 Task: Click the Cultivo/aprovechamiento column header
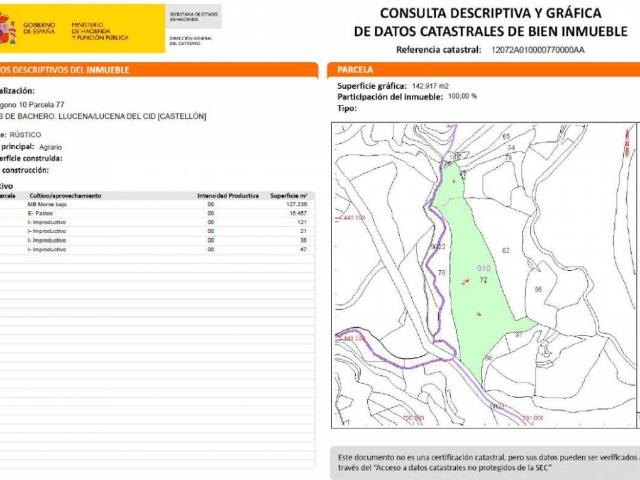click(63, 195)
